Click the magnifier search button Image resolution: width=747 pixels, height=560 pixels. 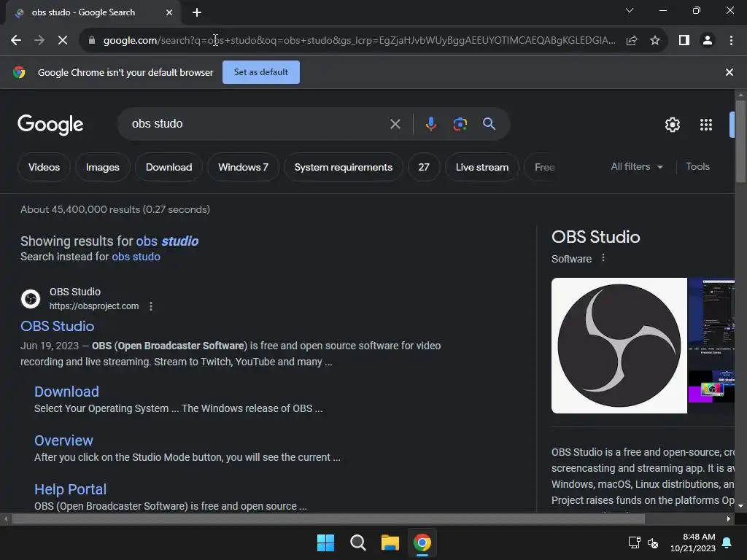click(489, 124)
